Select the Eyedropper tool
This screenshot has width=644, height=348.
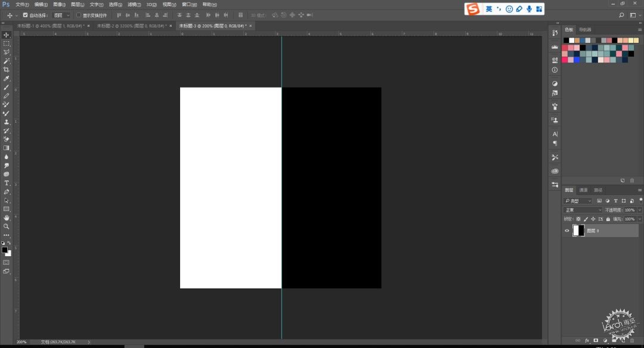pos(6,79)
